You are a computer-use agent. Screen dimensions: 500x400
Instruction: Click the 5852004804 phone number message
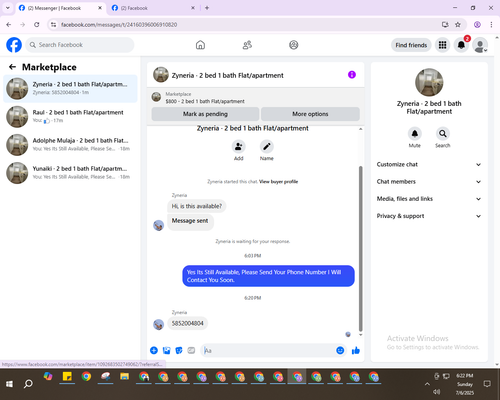coord(187,323)
